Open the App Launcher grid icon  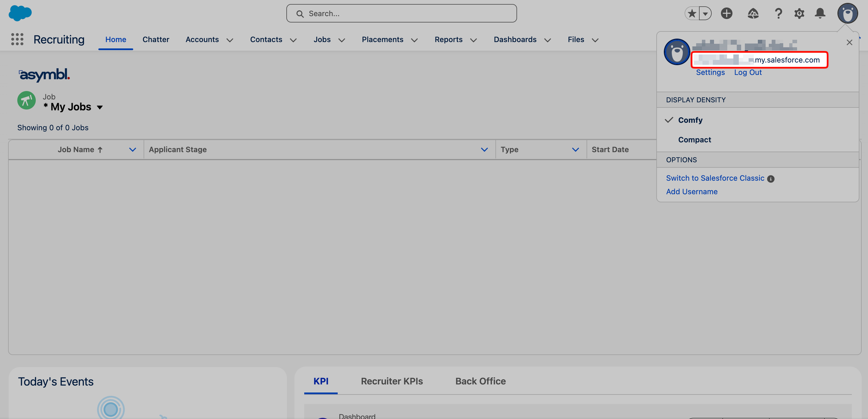17,39
